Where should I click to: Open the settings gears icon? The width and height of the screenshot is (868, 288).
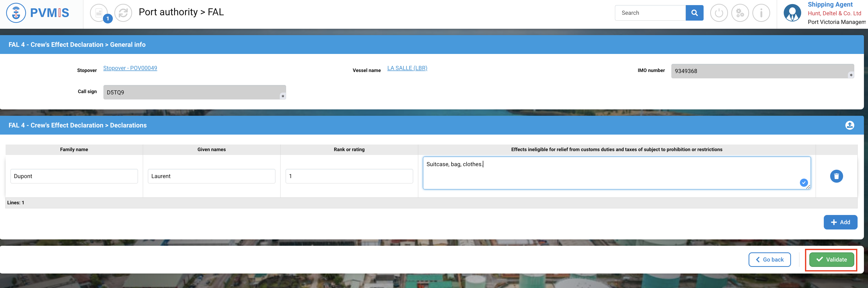click(740, 13)
